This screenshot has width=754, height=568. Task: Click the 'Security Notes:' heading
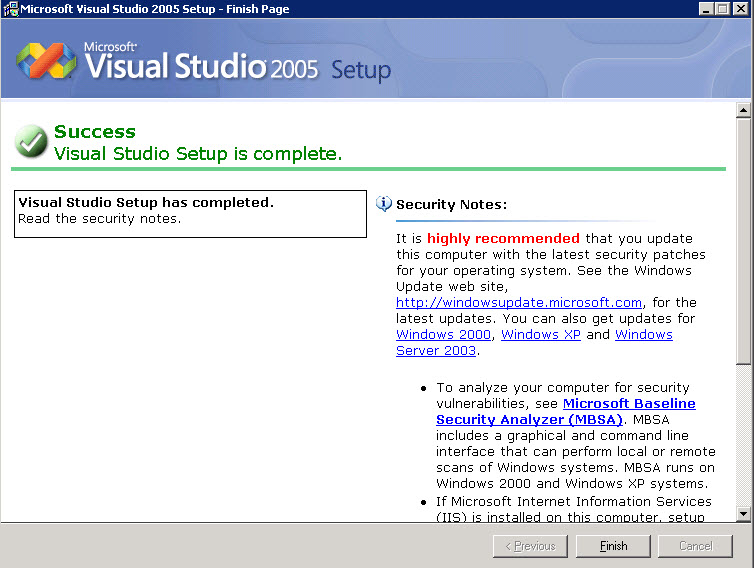point(452,204)
